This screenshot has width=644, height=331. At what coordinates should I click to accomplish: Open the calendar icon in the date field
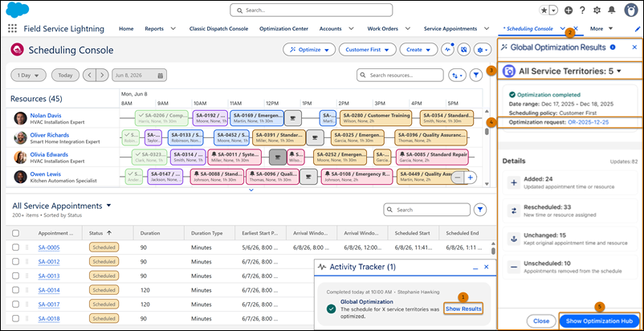(160, 76)
